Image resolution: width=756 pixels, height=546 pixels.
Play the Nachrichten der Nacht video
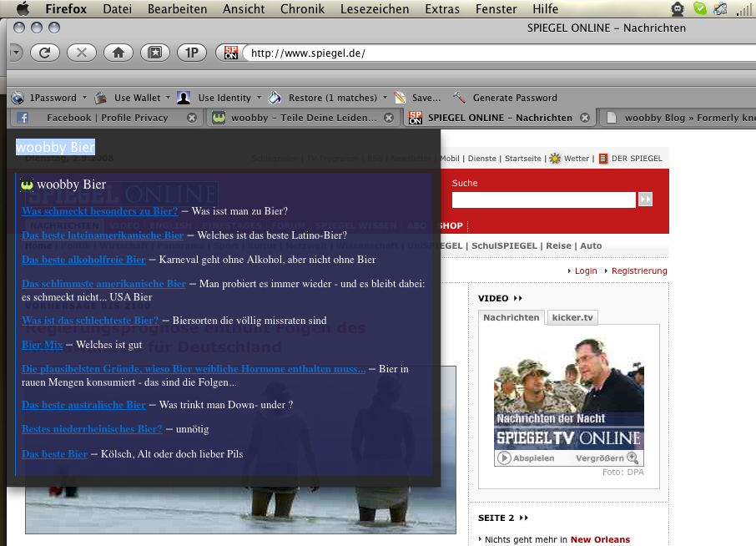tap(504, 458)
